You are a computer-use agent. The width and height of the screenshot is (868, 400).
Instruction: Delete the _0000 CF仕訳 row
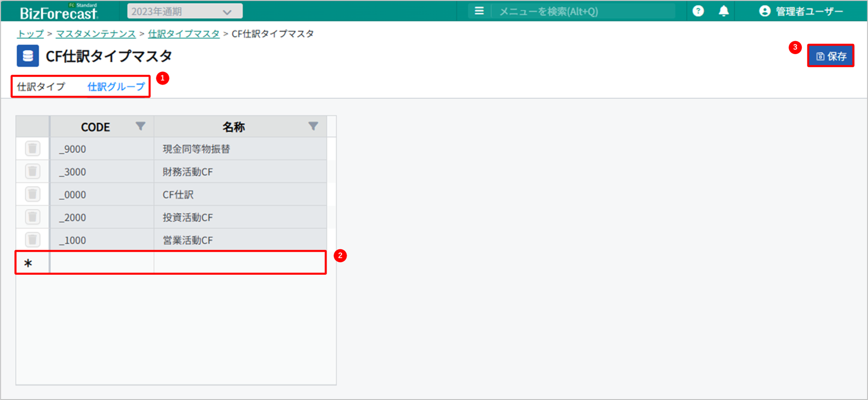(x=32, y=194)
